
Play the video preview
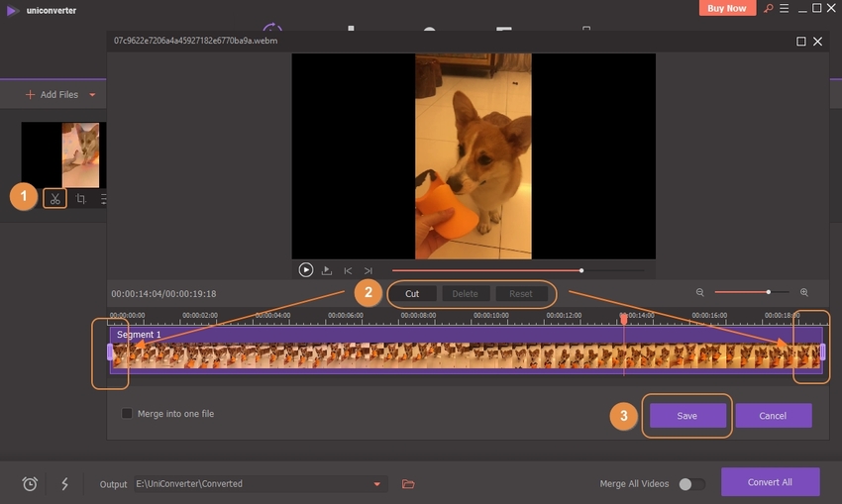pyautogui.click(x=306, y=269)
